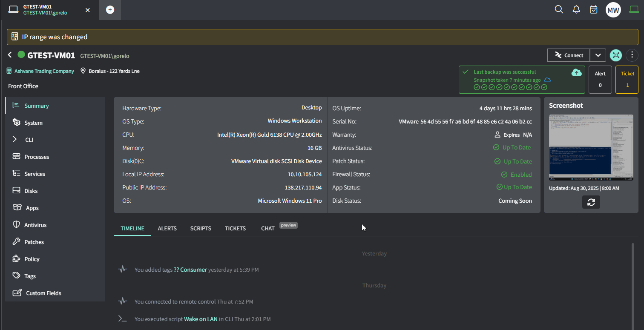Click the MW user avatar

coord(613,10)
